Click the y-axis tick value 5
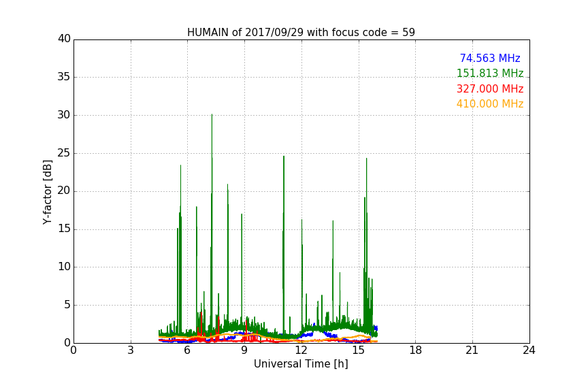 coord(67,305)
